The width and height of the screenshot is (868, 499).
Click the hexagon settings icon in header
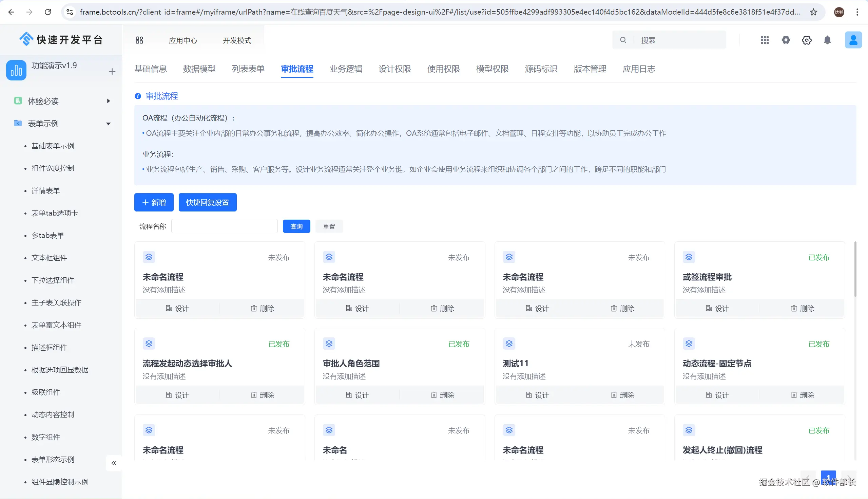(806, 40)
